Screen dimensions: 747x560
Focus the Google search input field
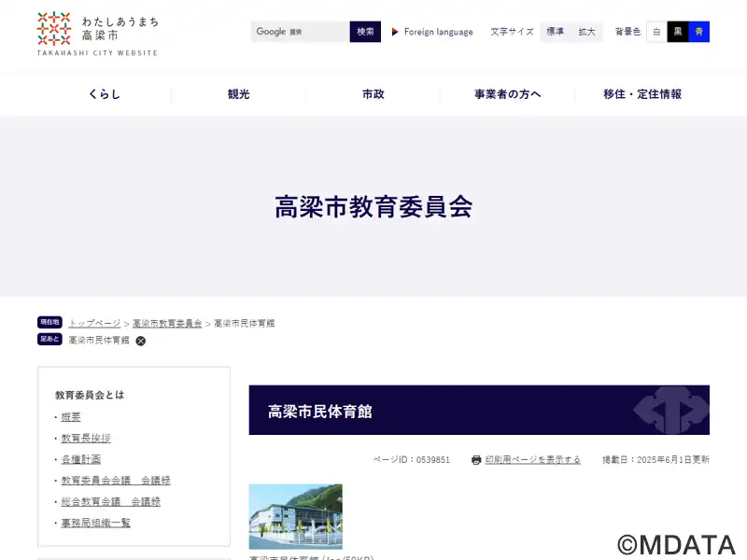pyautogui.click(x=301, y=32)
